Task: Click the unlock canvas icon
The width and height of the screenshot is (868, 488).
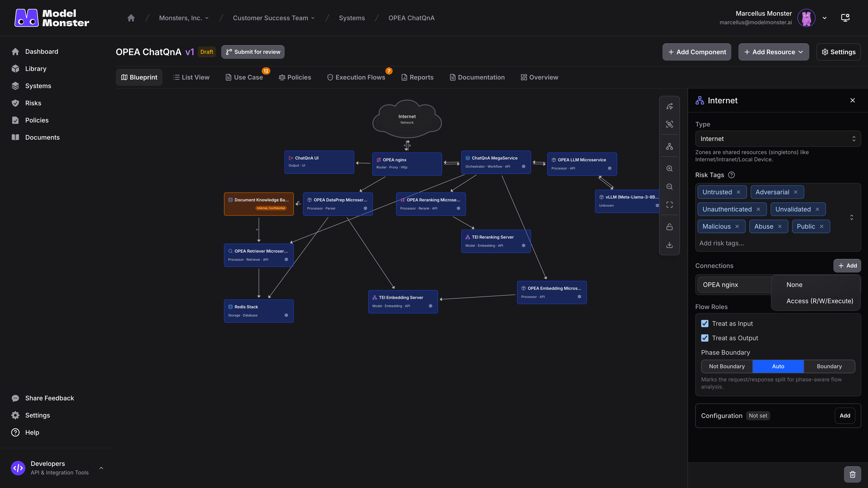Action: tap(670, 227)
